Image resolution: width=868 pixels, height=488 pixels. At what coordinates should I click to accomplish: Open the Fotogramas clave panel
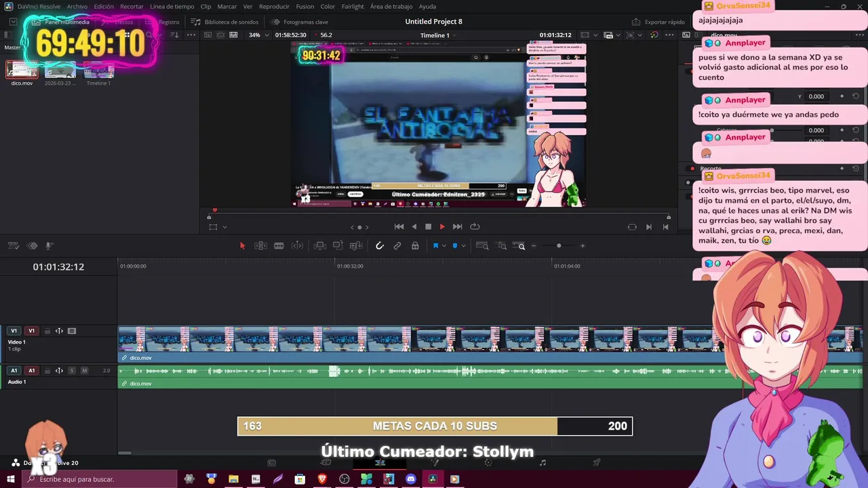[x=300, y=22]
